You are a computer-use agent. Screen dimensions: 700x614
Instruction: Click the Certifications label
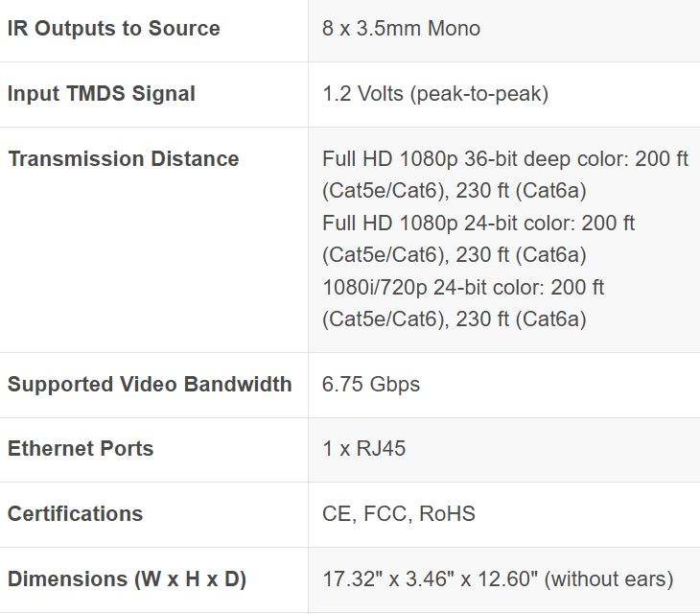tap(75, 514)
